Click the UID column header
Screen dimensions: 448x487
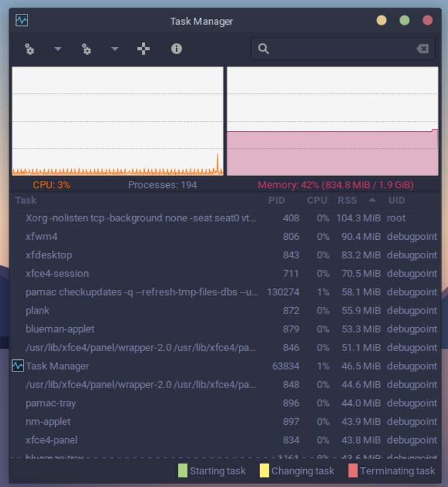[x=396, y=200]
